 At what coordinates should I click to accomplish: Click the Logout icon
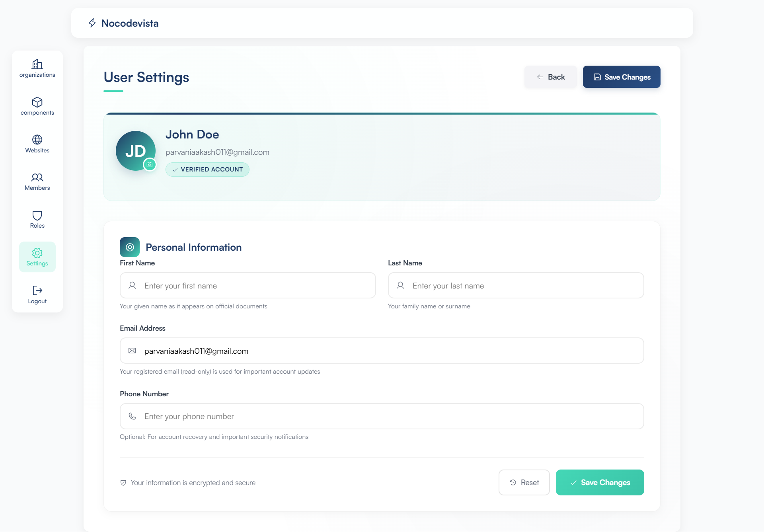point(37,290)
